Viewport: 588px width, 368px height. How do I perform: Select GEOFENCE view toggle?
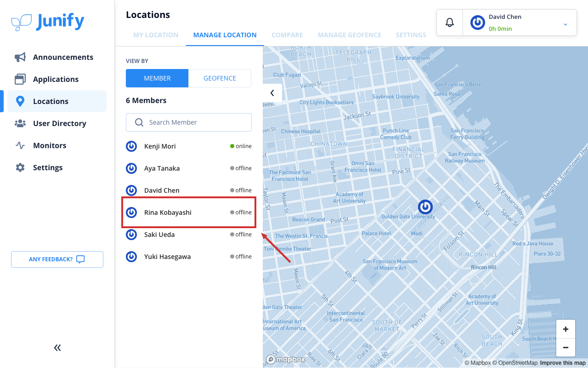click(x=220, y=78)
